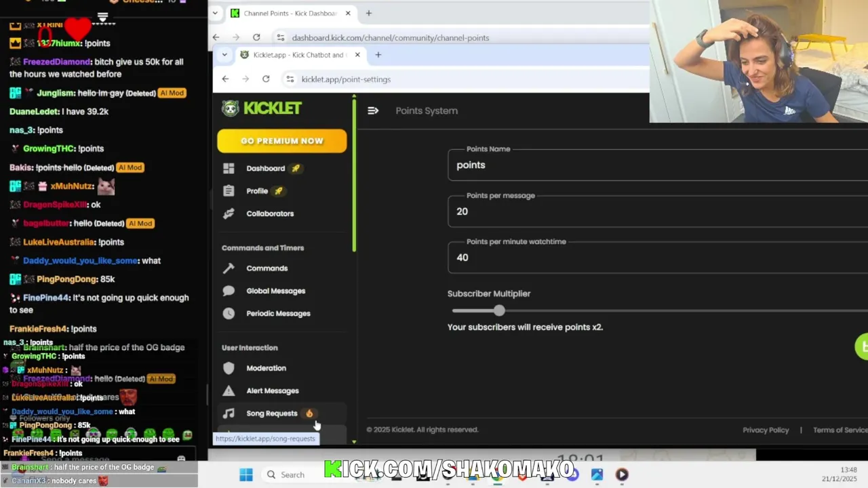Click username GrowingTHC in upper chat
Image resolution: width=868 pixels, height=488 pixels.
[x=48, y=148]
